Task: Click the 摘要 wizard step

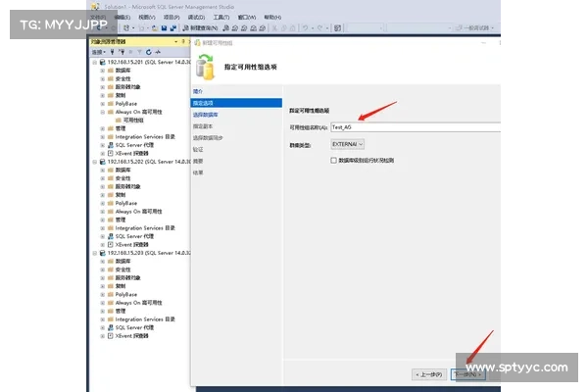Action: tap(198, 161)
